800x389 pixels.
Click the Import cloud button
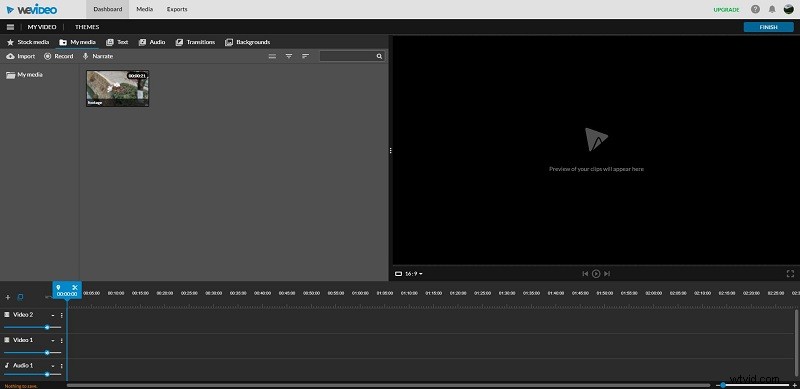tap(20, 56)
